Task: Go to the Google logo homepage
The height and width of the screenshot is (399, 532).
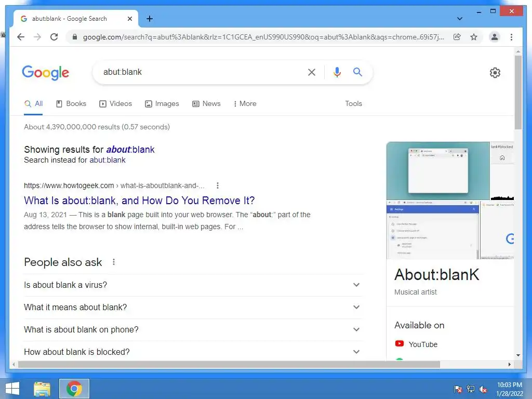Action: coord(46,73)
